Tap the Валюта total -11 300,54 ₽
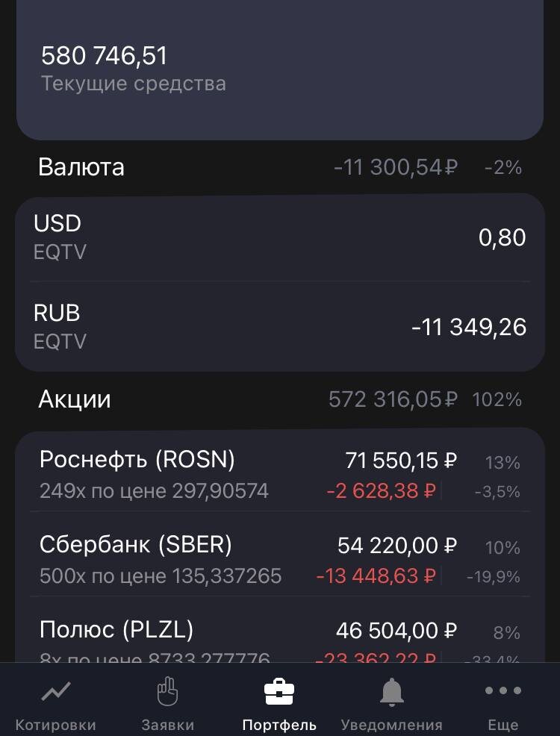 pyautogui.click(x=395, y=167)
